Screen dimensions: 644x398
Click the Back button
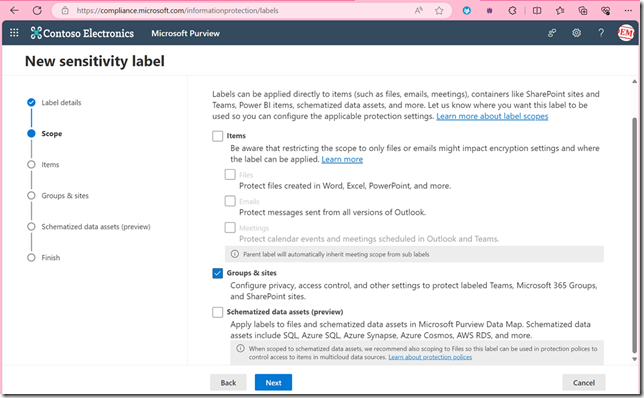[228, 382]
